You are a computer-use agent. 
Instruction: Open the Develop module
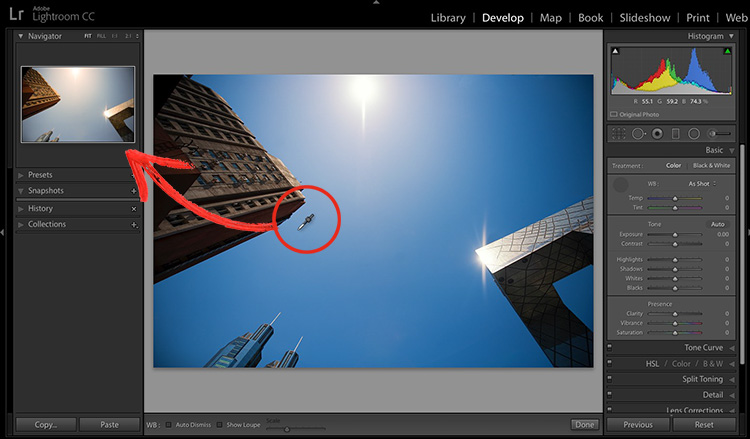point(503,18)
